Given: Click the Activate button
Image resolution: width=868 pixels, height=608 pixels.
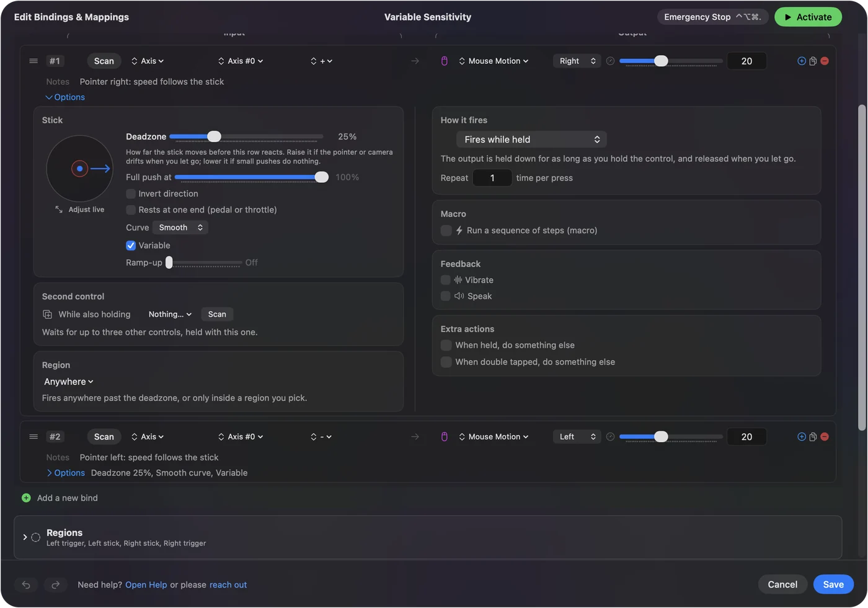Looking at the screenshot, I should pyautogui.click(x=808, y=17).
